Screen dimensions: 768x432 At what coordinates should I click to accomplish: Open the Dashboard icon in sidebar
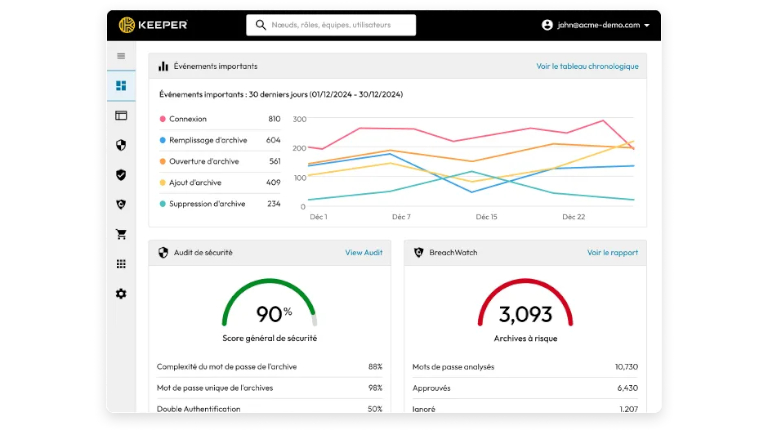(121, 86)
